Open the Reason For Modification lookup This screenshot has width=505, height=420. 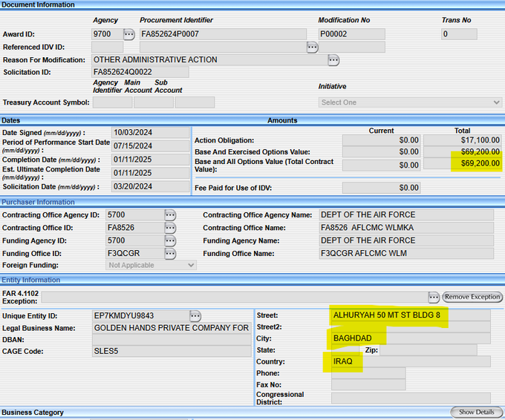[x=333, y=59]
